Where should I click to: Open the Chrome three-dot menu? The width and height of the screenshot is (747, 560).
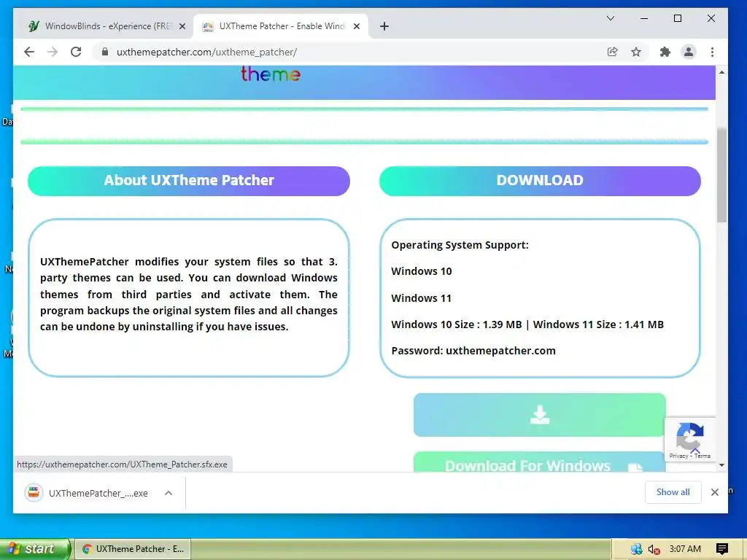(712, 52)
